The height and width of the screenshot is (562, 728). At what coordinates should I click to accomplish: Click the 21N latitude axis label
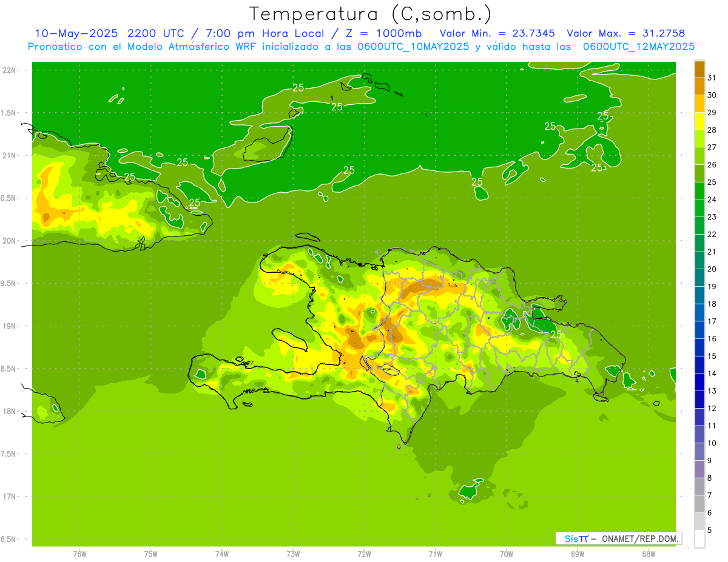coord(10,156)
